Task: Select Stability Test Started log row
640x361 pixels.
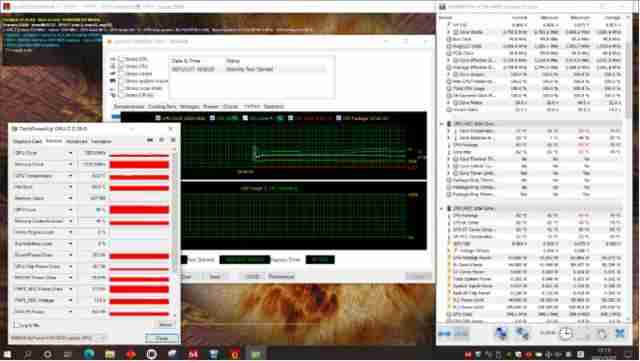Action: click(248, 69)
